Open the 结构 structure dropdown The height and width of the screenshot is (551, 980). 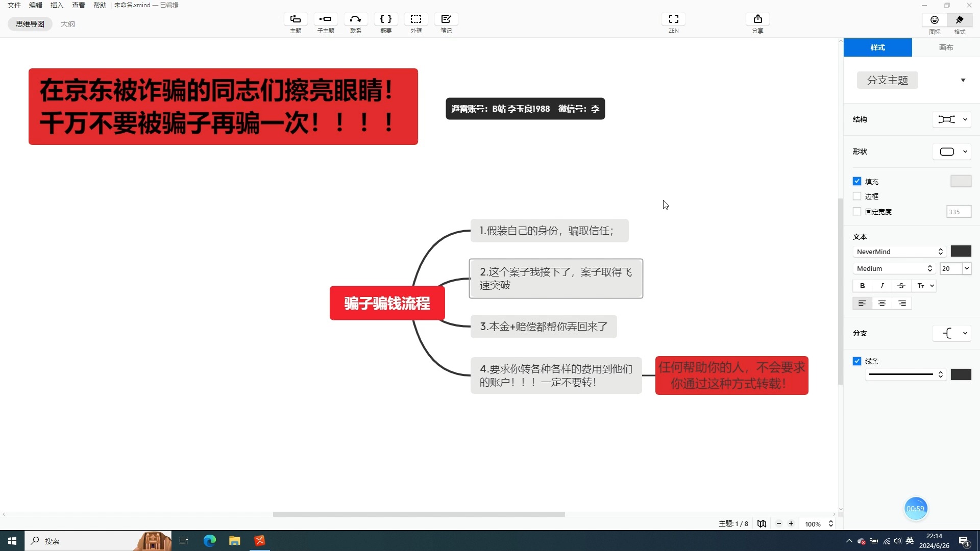pos(952,119)
